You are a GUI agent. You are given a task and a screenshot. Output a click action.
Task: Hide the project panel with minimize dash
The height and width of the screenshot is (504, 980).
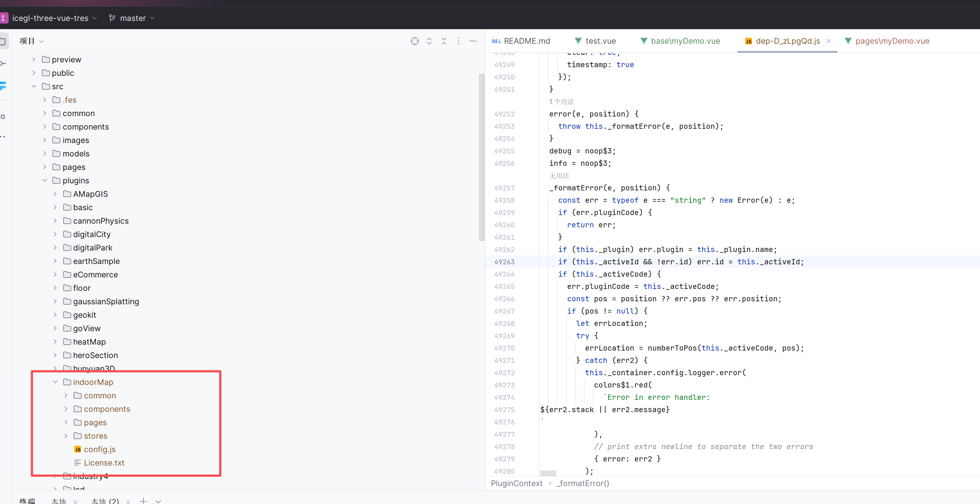(x=473, y=41)
